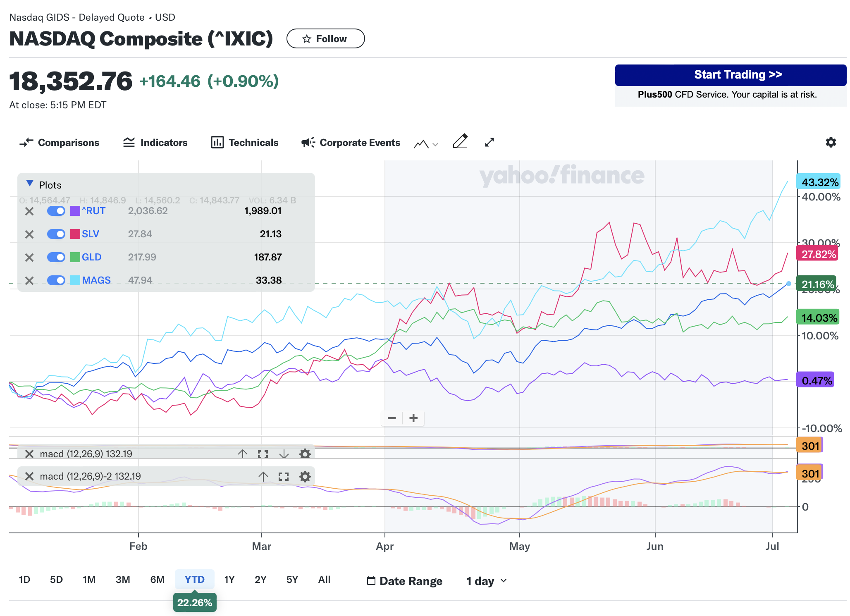The image size is (850, 616).
Task: Zoom in chart with plus button
Action: coord(413,418)
